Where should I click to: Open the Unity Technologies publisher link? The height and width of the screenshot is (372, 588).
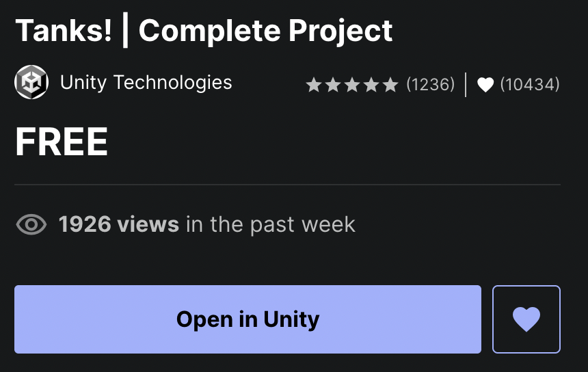point(146,83)
